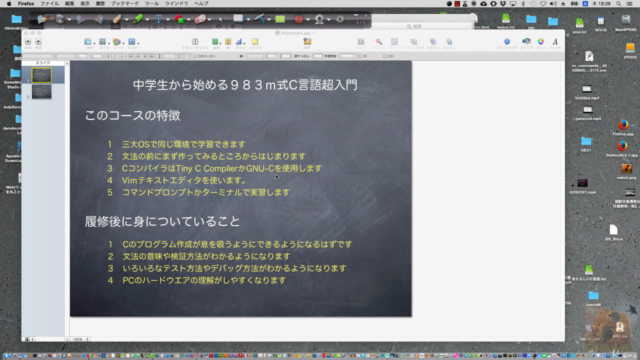This screenshot has height=360, width=640.
Task: Click line Vimテキストエディタを使います。
Action: click(x=184, y=180)
